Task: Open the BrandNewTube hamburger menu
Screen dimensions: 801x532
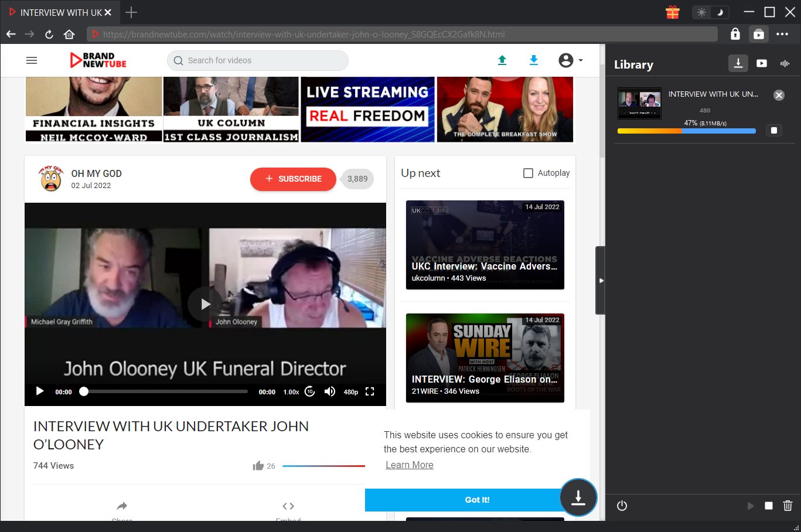Action: coord(31,60)
